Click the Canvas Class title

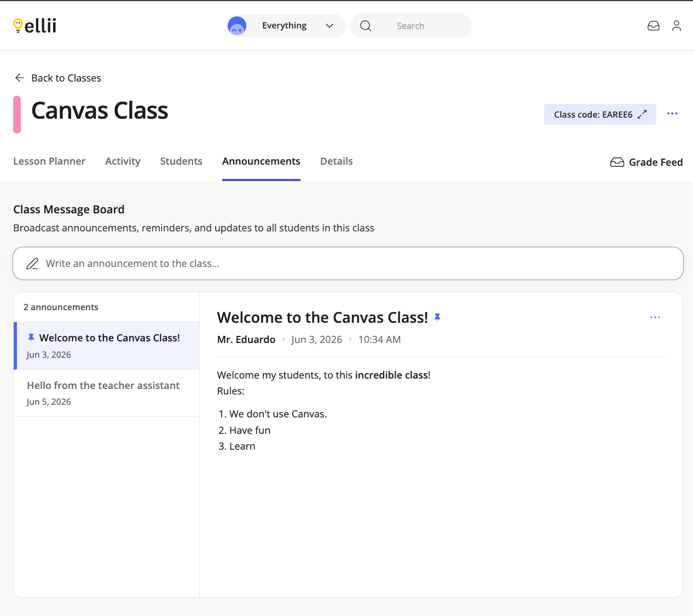coord(100,111)
